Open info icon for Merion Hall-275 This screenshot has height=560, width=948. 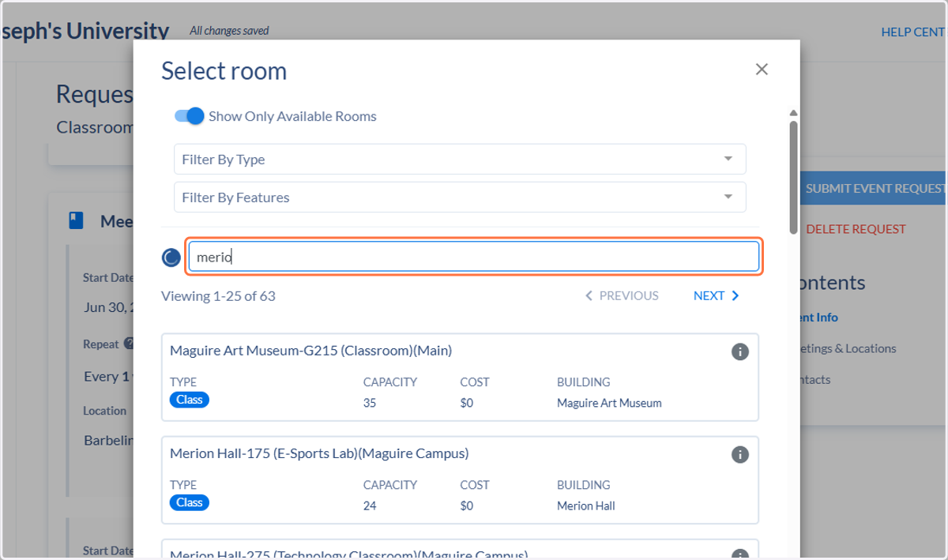pyautogui.click(x=739, y=554)
